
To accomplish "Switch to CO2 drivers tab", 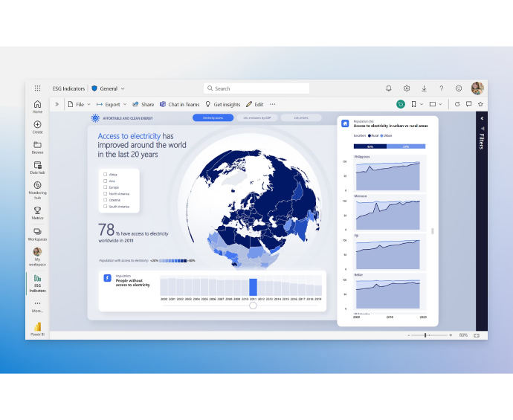I will [301, 117].
